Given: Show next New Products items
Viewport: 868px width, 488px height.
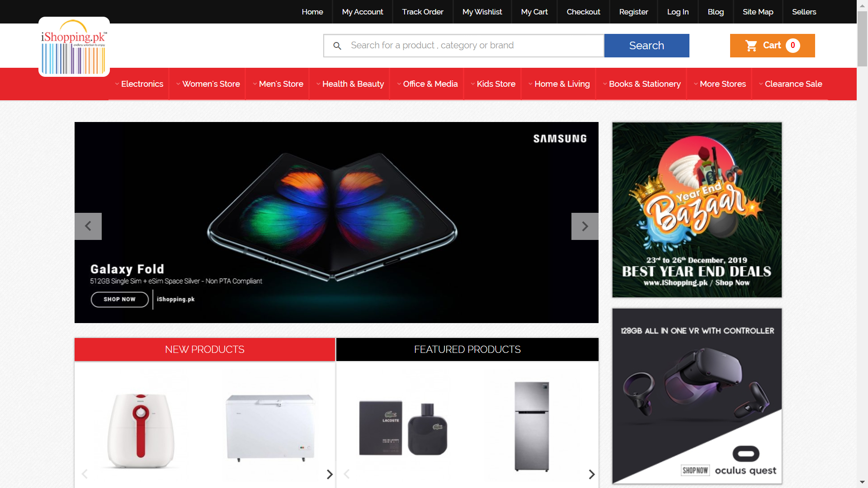Looking at the screenshot, I should click(330, 474).
